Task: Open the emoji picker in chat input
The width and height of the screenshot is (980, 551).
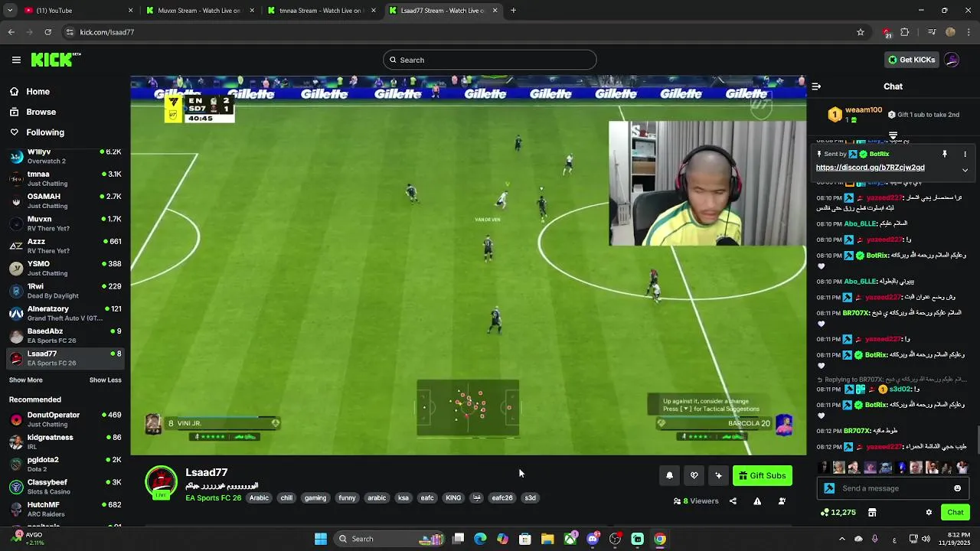Action: (x=957, y=488)
